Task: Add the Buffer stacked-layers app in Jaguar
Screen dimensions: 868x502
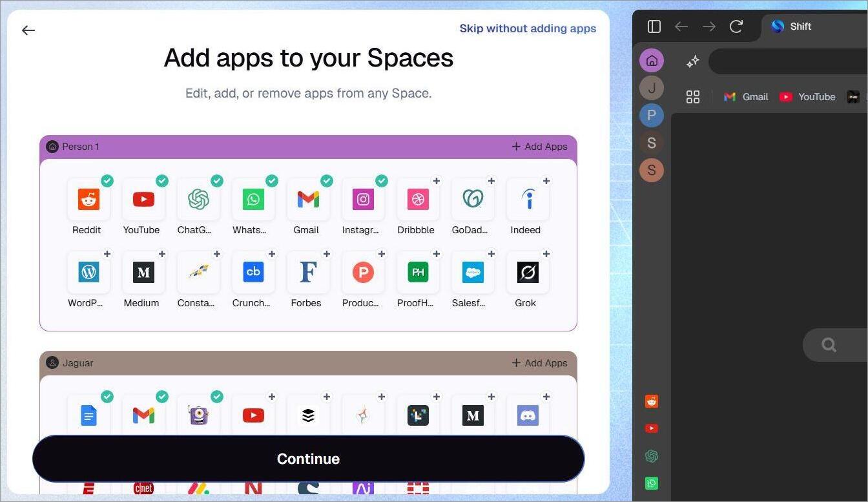Action: coord(327,397)
